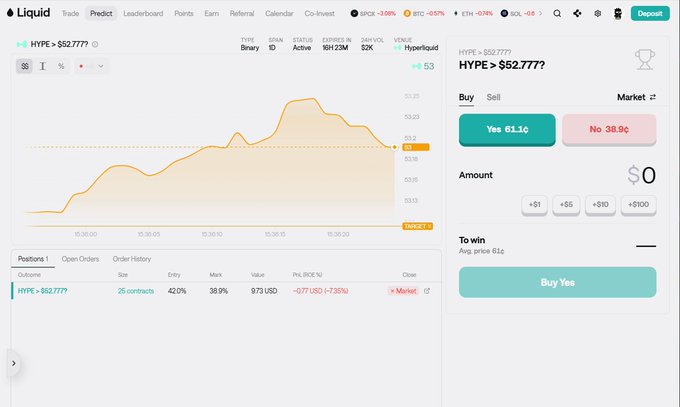Click the red dot indicator in chart toolbar
680x407 pixels.
(x=81, y=66)
